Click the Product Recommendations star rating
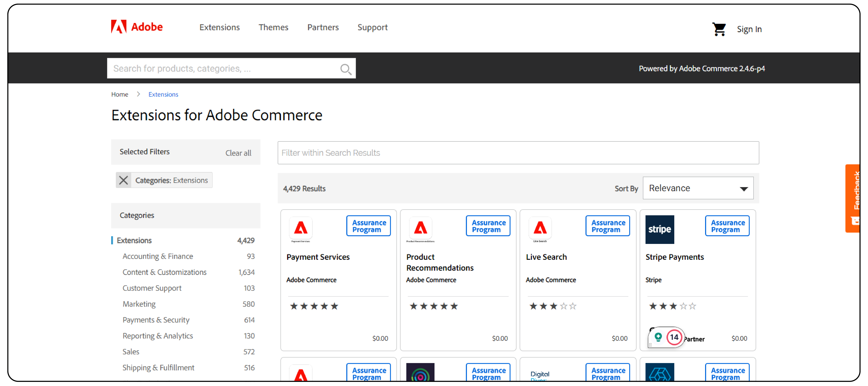868x386 pixels. point(434,306)
